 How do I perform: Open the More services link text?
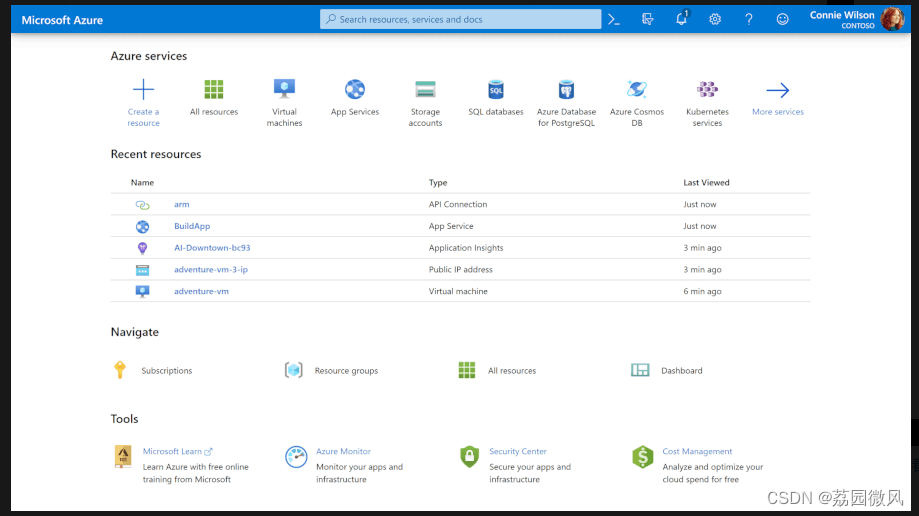pyautogui.click(x=778, y=112)
